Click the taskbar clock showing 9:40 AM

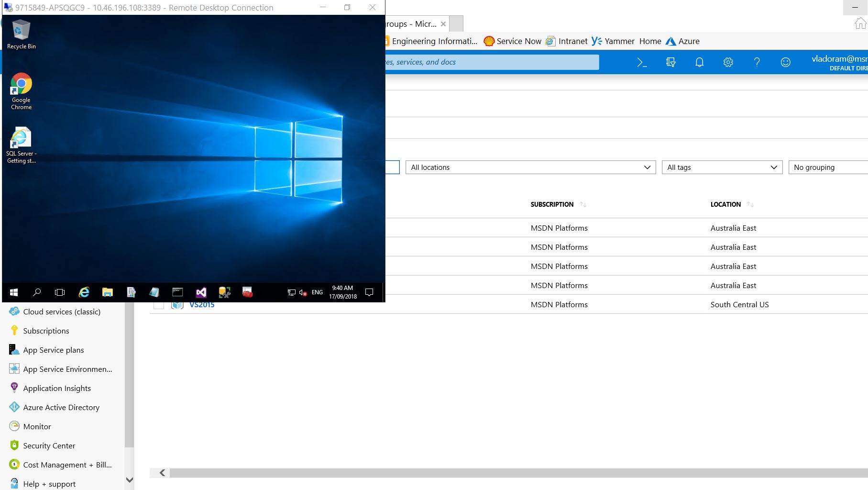point(343,292)
